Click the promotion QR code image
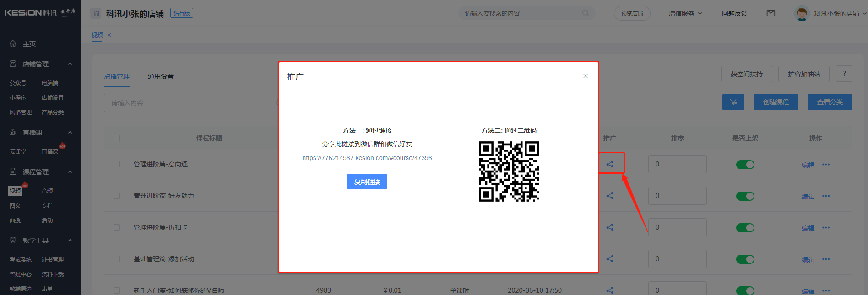The image size is (868, 295). 509,172
